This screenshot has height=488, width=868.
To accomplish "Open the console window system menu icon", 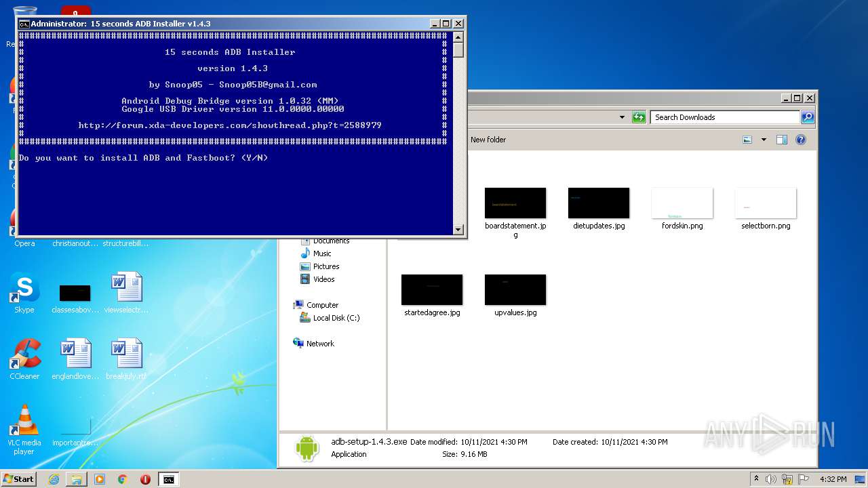I will (x=24, y=24).
